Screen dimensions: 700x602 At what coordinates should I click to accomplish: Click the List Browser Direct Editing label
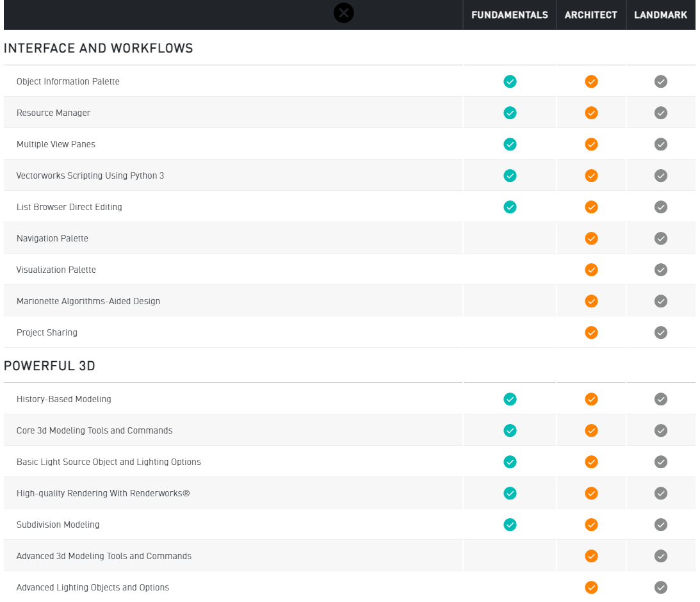[69, 207]
